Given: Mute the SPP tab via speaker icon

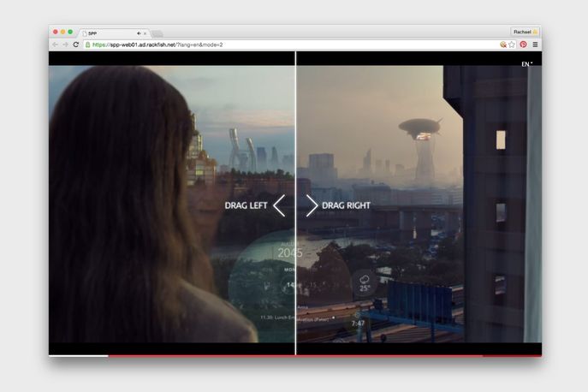Looking at the screenshot, I should [x=139, y=33].
